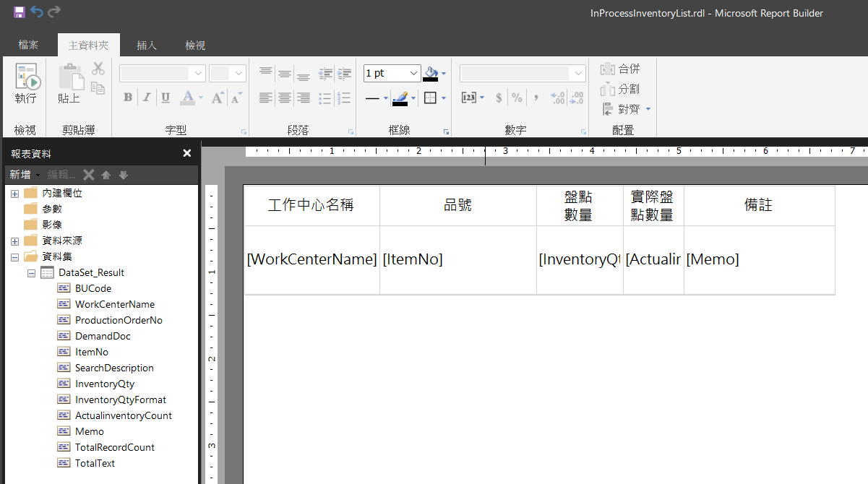Click the paint bucket fill color icon
The image size is (868, 484).
coord(431,73)
